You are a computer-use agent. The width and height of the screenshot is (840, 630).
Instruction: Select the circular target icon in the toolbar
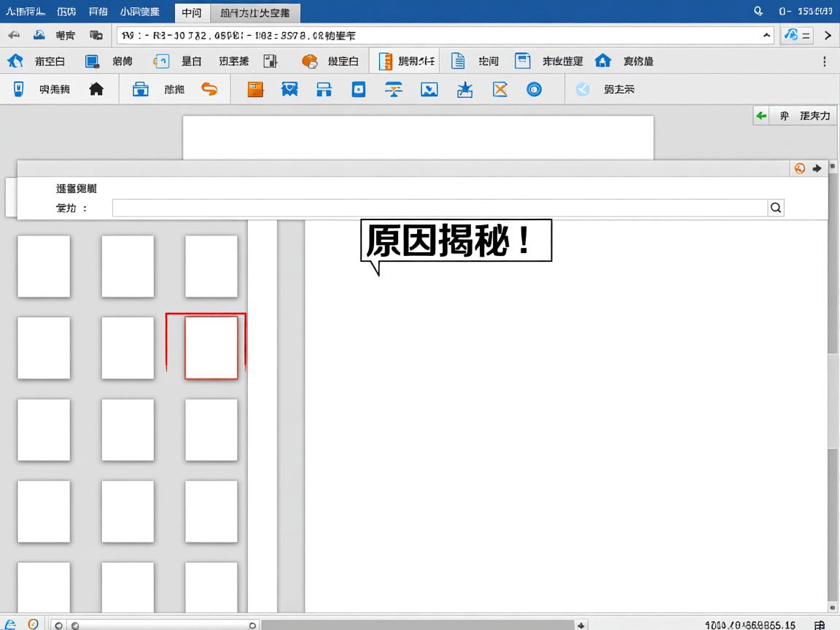click(534, 89)
